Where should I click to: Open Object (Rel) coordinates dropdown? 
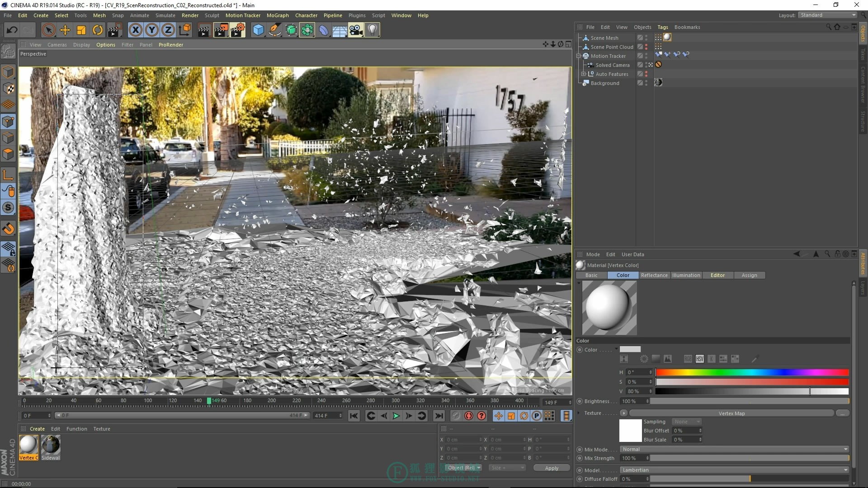coord(463,468)
